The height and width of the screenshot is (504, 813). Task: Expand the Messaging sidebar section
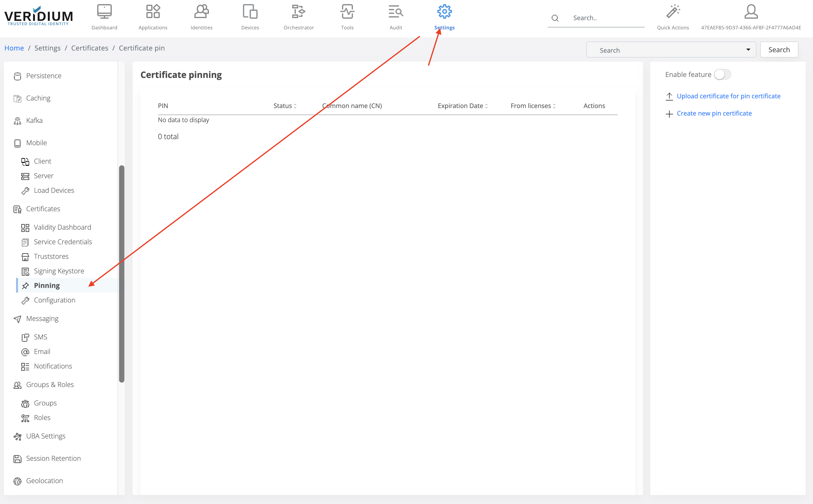(x=42, y=318)
